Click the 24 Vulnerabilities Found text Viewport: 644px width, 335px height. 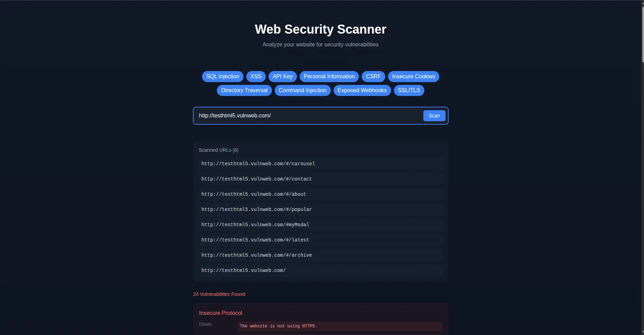[219, 294]
